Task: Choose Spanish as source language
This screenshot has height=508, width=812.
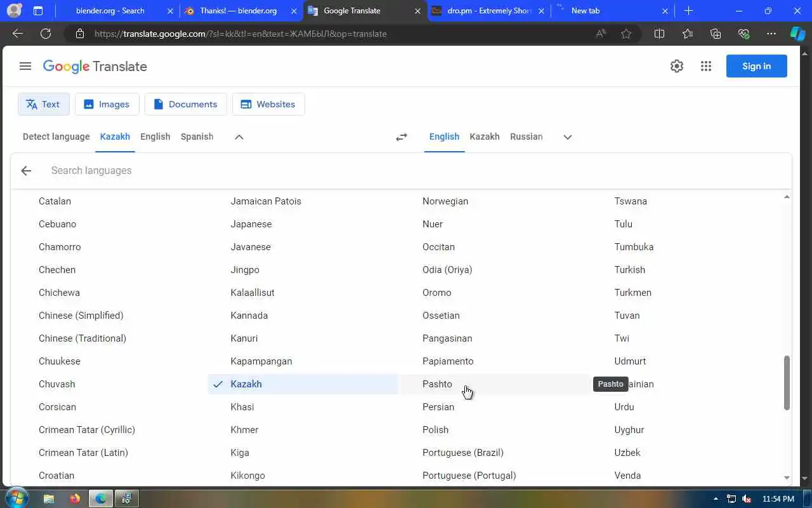Action: (x=197, y=137)
